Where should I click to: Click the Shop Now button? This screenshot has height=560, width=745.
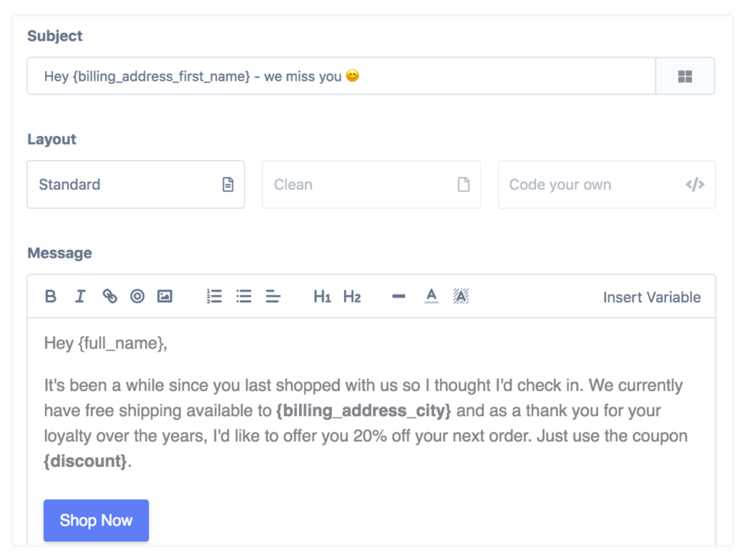coord(96,520)
